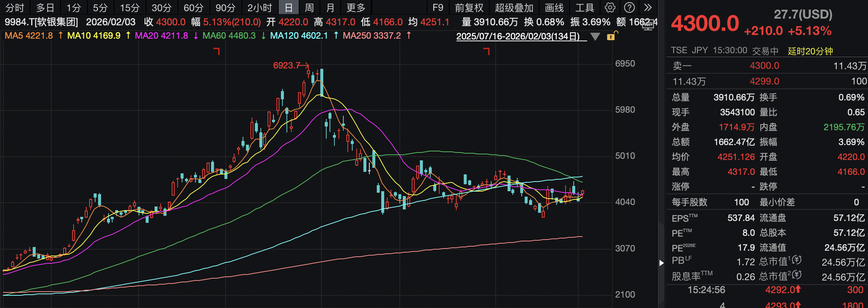Switch to the 分时 intraday tab
868x308 pixels.
tap(15, 7)
